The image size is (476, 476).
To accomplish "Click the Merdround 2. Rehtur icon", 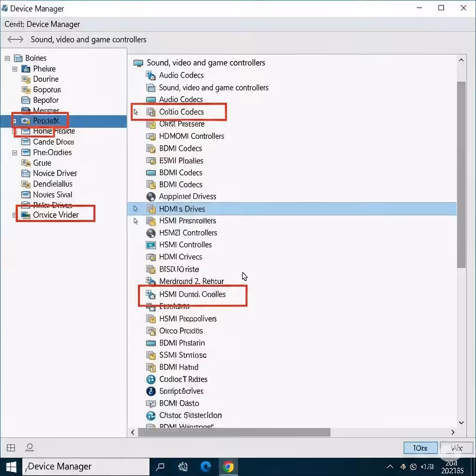I will coord(151,281).
